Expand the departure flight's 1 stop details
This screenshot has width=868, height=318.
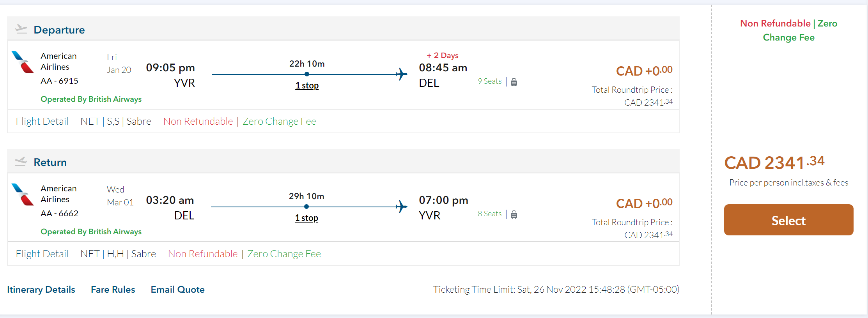tap(307, 85)
